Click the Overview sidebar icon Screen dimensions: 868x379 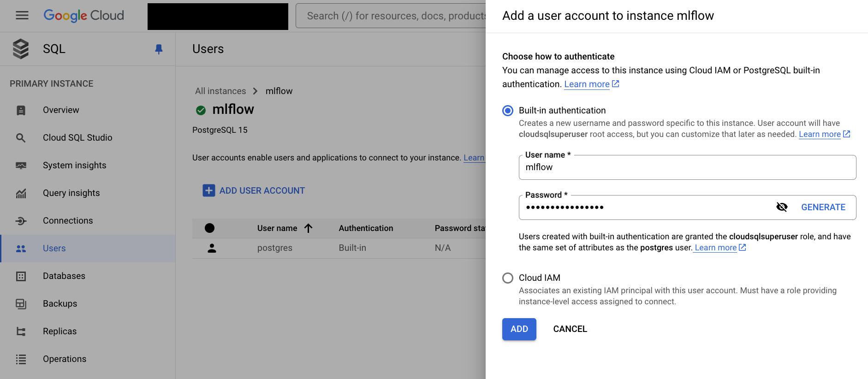[21, 110]
